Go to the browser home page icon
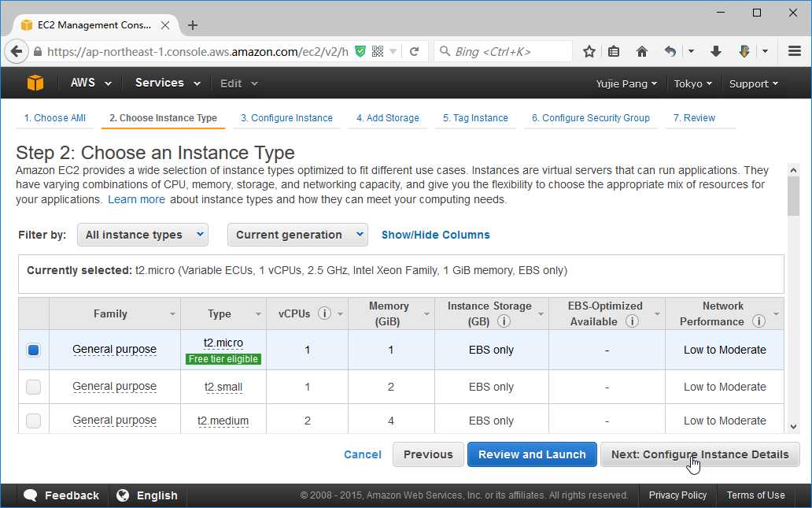 641,51
